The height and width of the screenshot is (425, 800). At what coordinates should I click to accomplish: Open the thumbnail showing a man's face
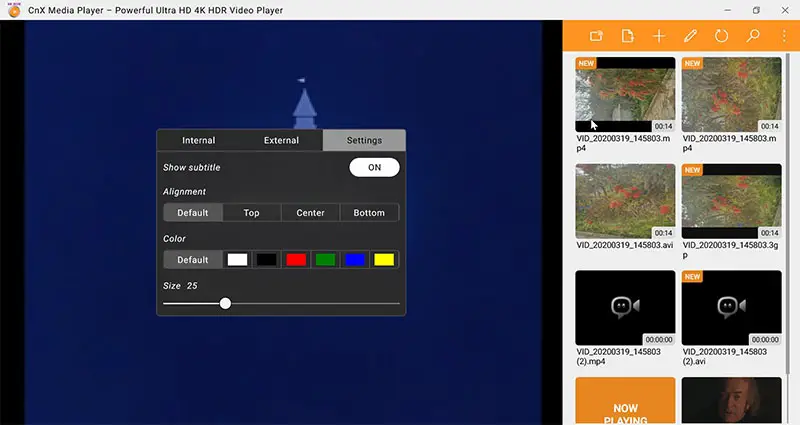(x=732, y=401)
